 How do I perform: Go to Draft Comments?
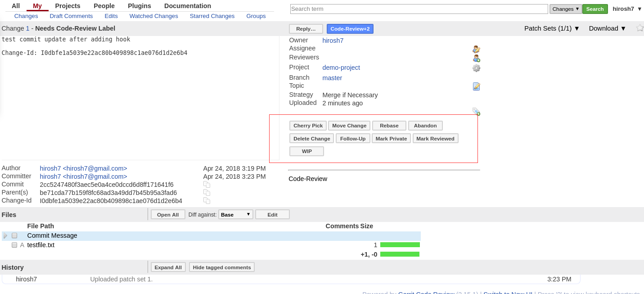click(x=71, y=16)
